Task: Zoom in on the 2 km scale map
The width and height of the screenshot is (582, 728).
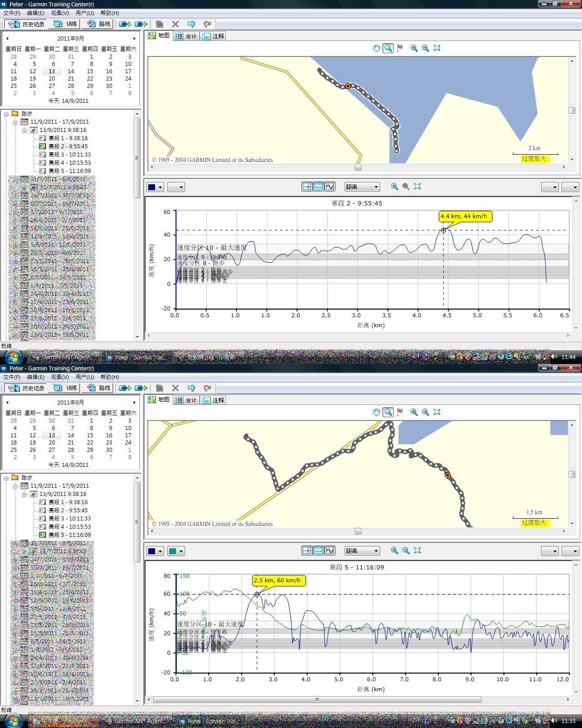Action: [x=414, y=48]
